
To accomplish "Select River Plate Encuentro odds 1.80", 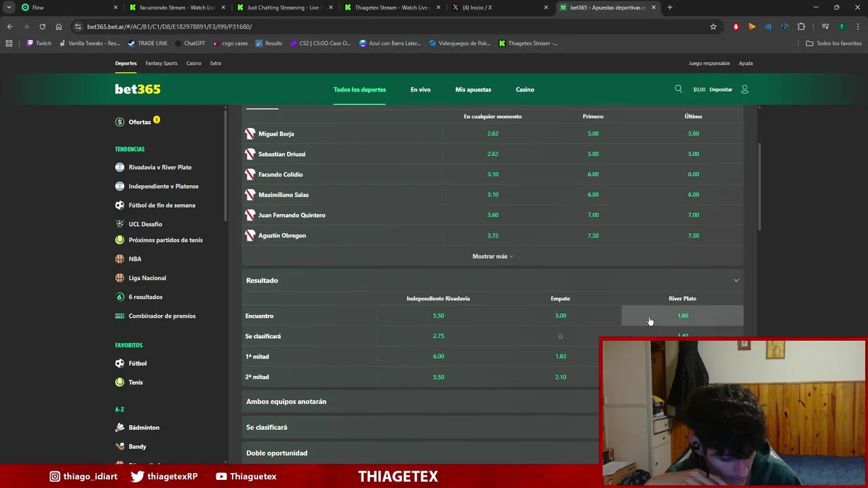I will pyautogui.click(x=682, y=316).
